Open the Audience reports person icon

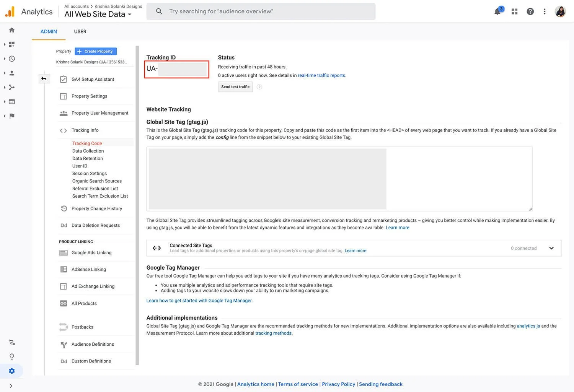point(11,73)
